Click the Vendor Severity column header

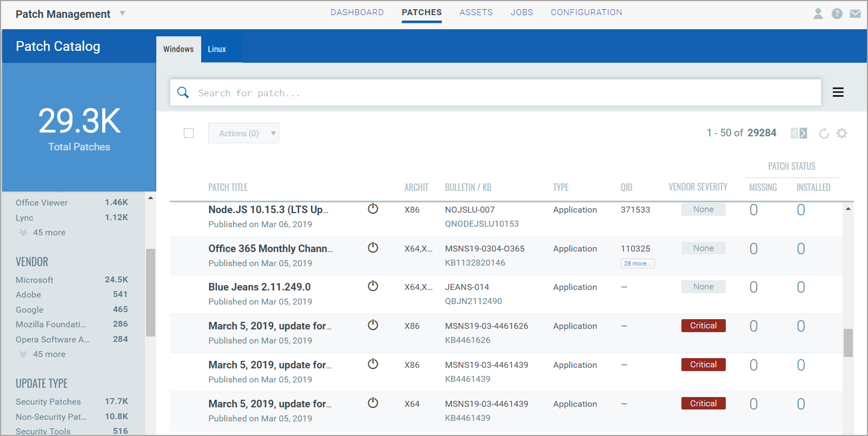(698, 187)
